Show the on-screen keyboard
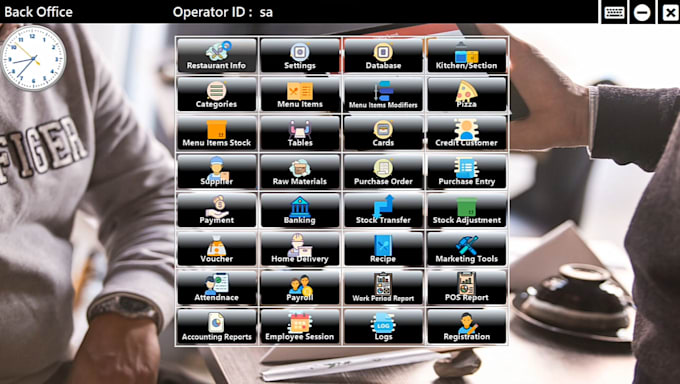The image size is (680, 384). 614,12
